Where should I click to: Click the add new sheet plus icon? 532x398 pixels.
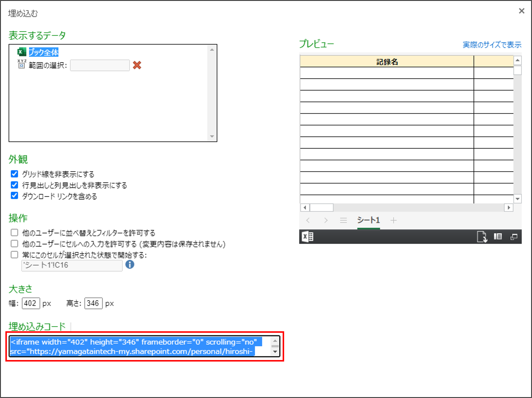click(x=393, y=220)
